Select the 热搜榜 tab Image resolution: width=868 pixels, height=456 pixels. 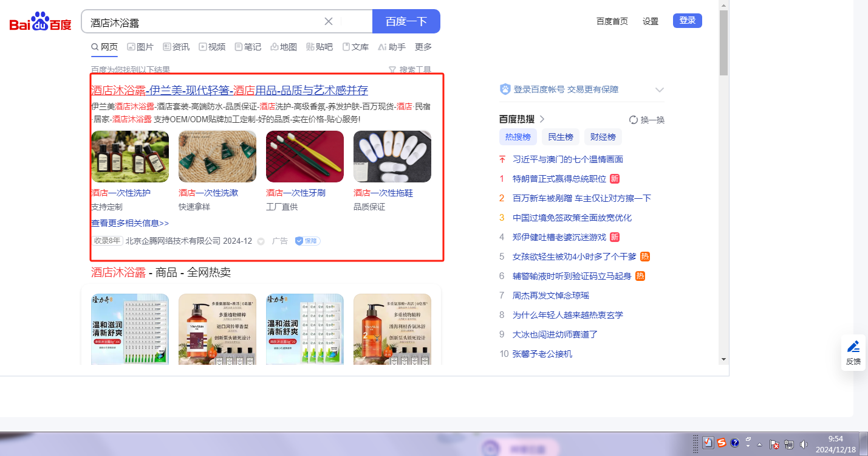[x=518, y=137]
